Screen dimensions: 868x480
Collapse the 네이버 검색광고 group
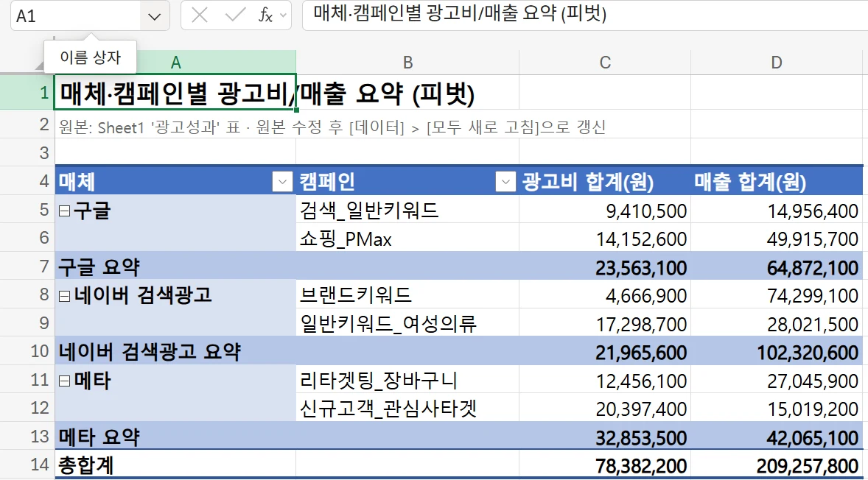click(x=65, y=296)
